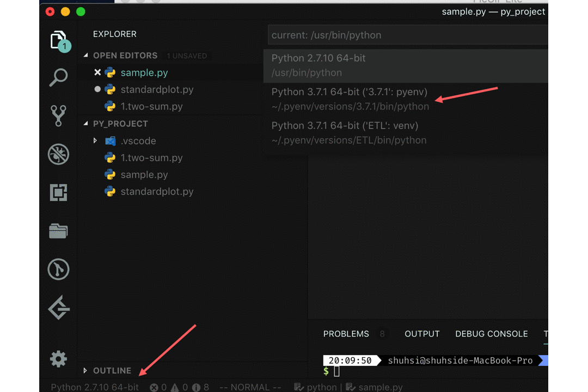Click the interpreter search input field
Viewport: 588px width, 392px height.
pos(381,34)
